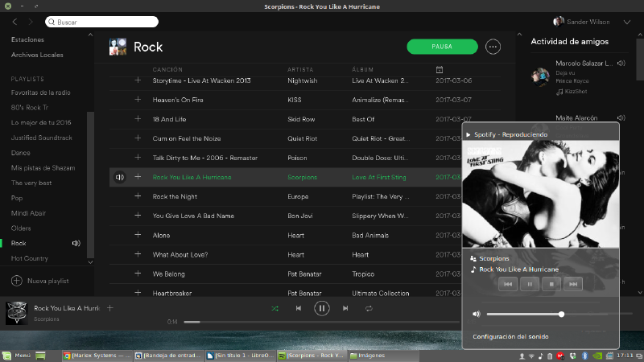Click the speaker icon beside the Rock playlist

tap(76, 244)
